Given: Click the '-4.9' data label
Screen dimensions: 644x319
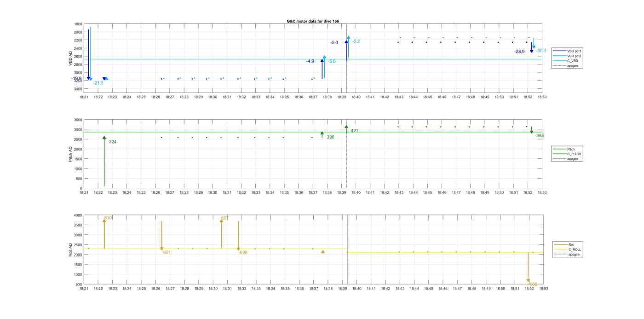Looking at the screenshot, I should coord(310,61).
